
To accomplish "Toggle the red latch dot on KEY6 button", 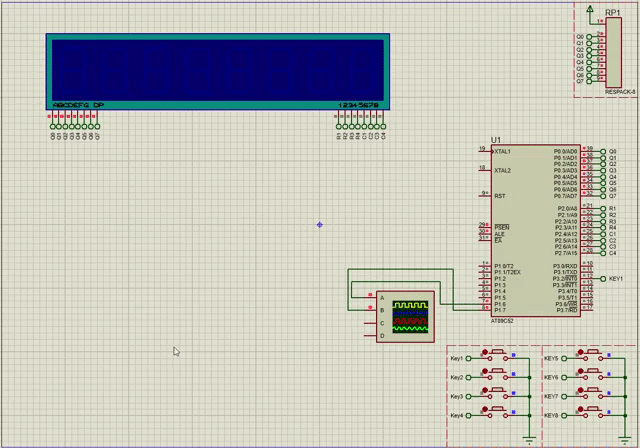I will coord(580,371).
